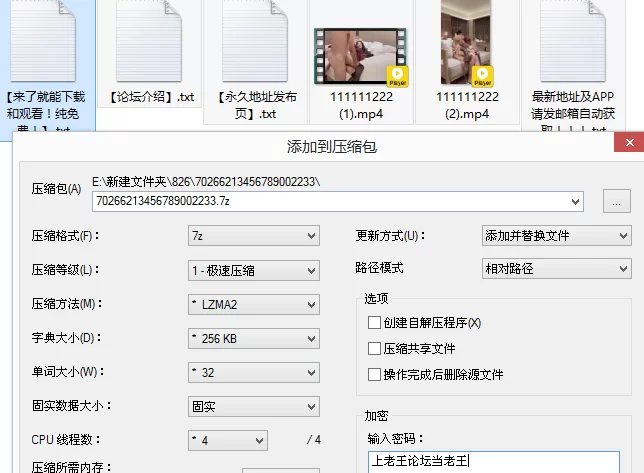Open the 压缩等级 极速压缩 dropdown
The width and height of the screenshot is (644, 473).
pyautogui.click(x=254, y=271)
